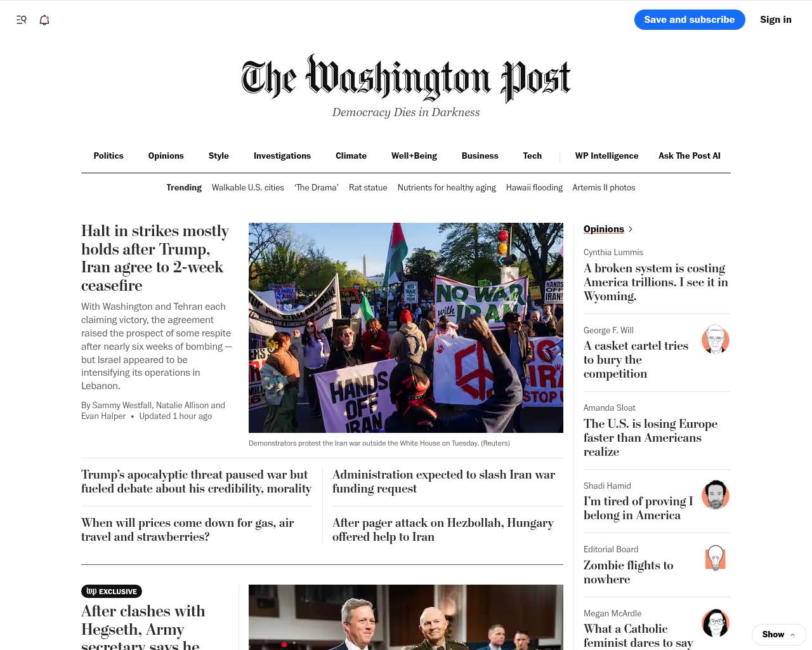Viewport: 812px width, 650px height.
Task: Open Opinions section via chevron arrow
Action: click(x=631, y=229)
